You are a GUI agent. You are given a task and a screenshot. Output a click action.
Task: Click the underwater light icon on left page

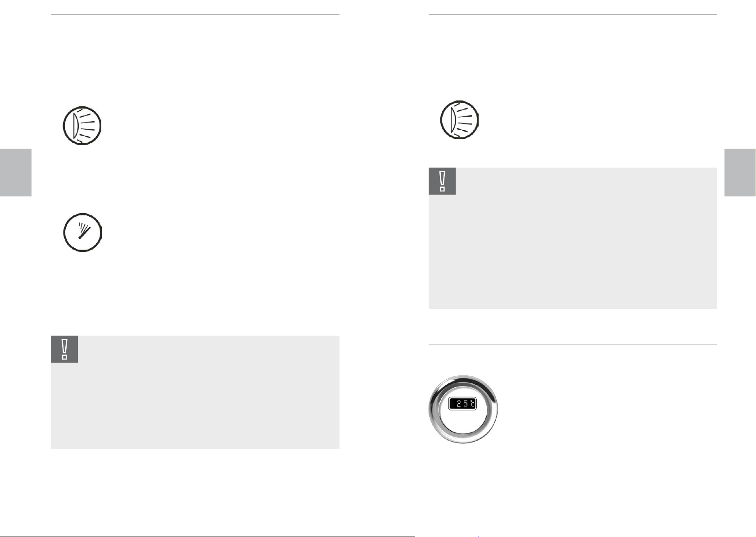coord(82,126)
